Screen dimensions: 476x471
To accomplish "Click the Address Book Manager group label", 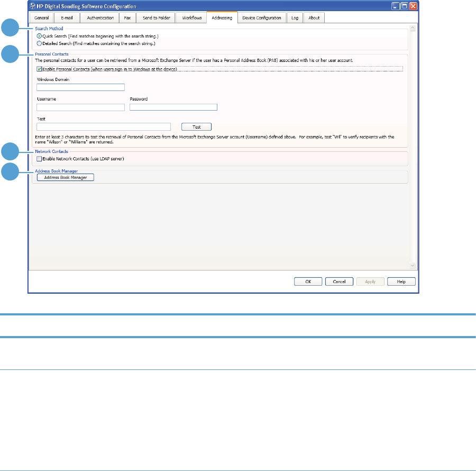I will 57,171.
